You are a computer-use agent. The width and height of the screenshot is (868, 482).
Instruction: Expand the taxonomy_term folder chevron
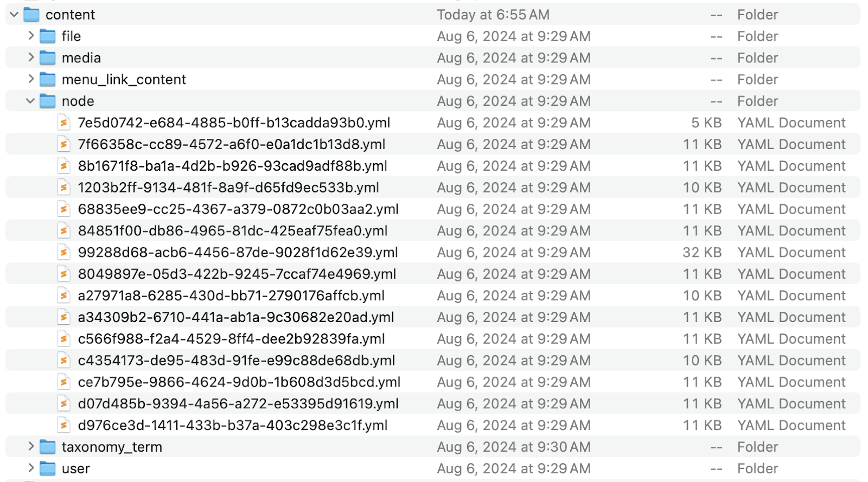31,447
